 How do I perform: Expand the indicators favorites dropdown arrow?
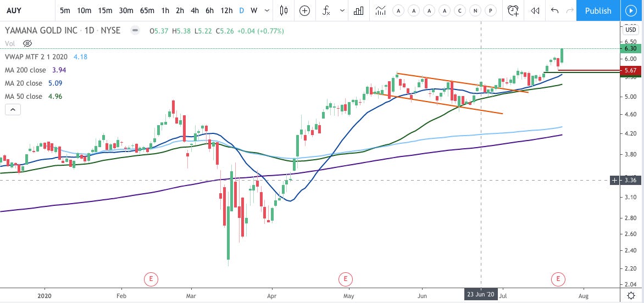tap(342, 10)
